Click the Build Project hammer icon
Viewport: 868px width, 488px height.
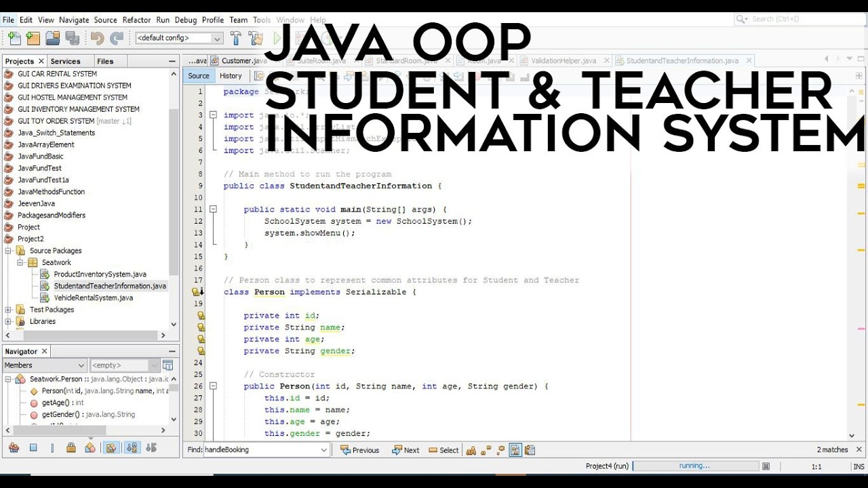click(236, 39)
